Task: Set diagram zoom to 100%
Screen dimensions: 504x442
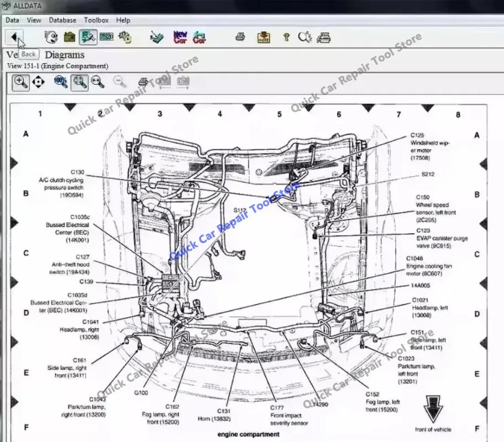Action: [60, 82]
